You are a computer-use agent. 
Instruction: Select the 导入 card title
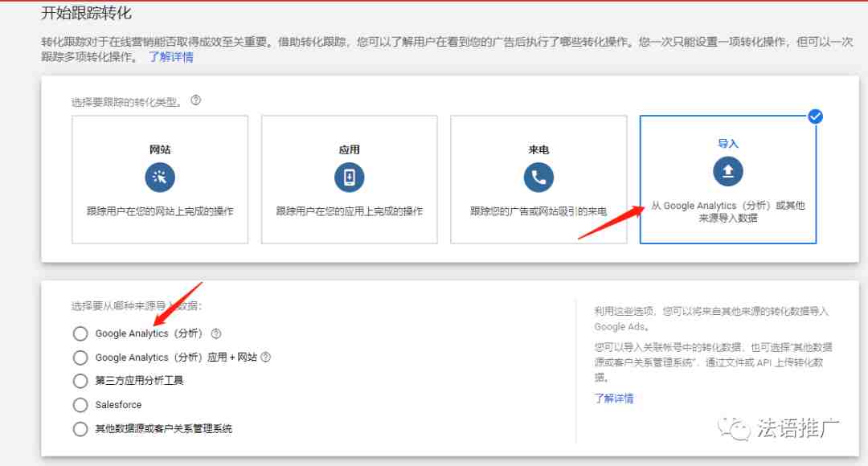(x=728, y=143)
